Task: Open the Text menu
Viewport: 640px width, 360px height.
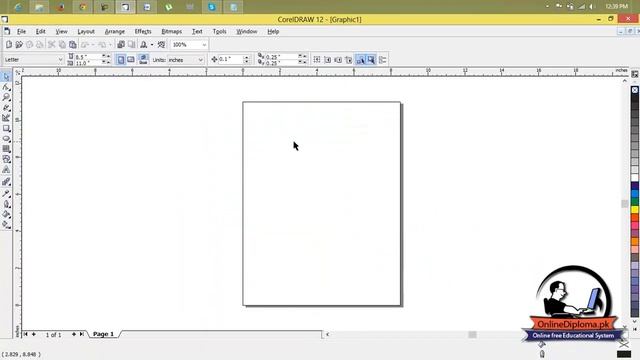Action: point(197,31)
